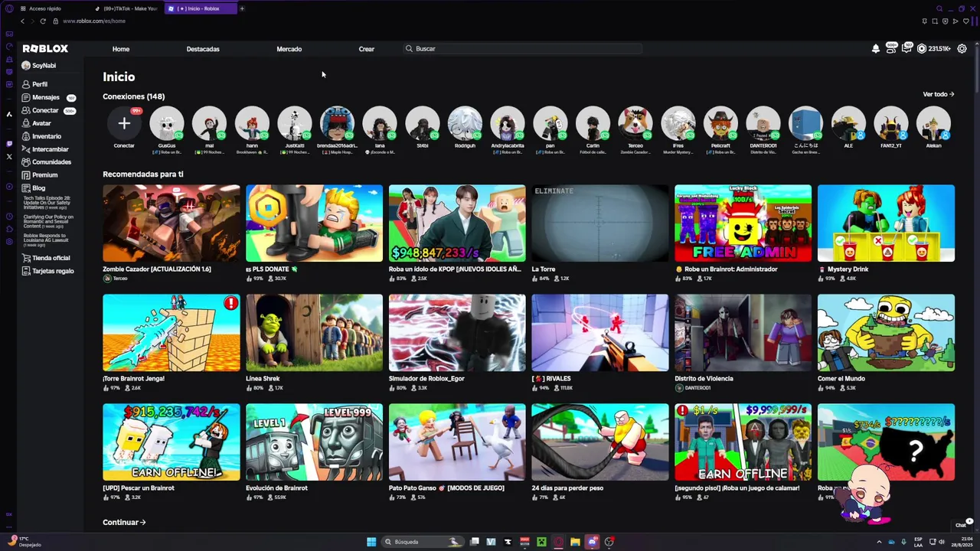Open Premium in the sidebar
Image resolution: width=980 pixels, height=551 pixels.
click(x=39, y=175)
